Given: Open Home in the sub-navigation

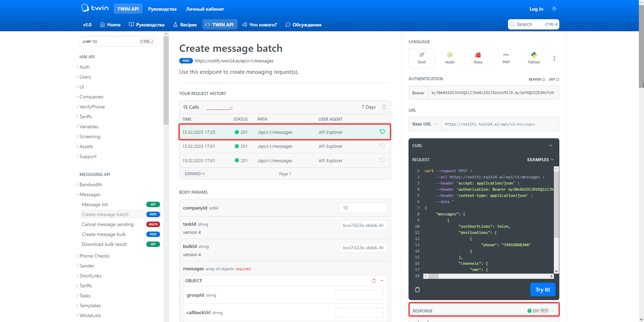Looking at the screenshot, I should pyautogui.click(x=110, y=25).
